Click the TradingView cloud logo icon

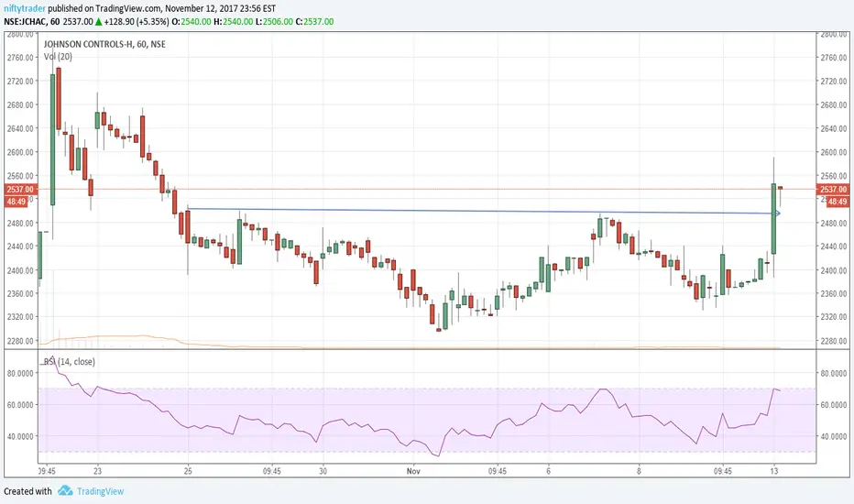(65, 490)
